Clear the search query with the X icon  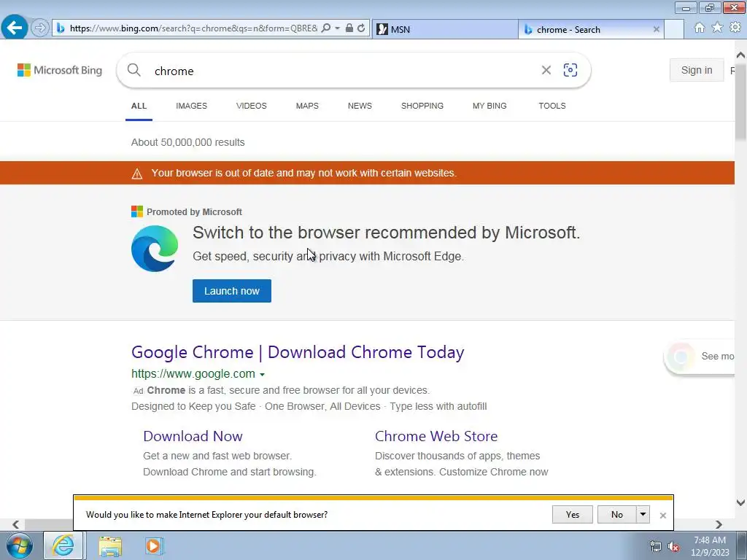tap(546, 71)
